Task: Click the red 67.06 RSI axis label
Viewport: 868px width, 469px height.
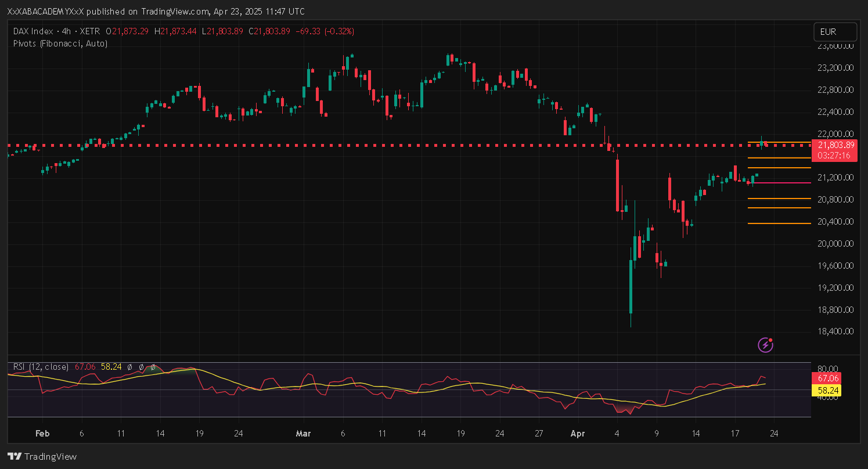Action: pyautogui.click(x=826, y=378)
